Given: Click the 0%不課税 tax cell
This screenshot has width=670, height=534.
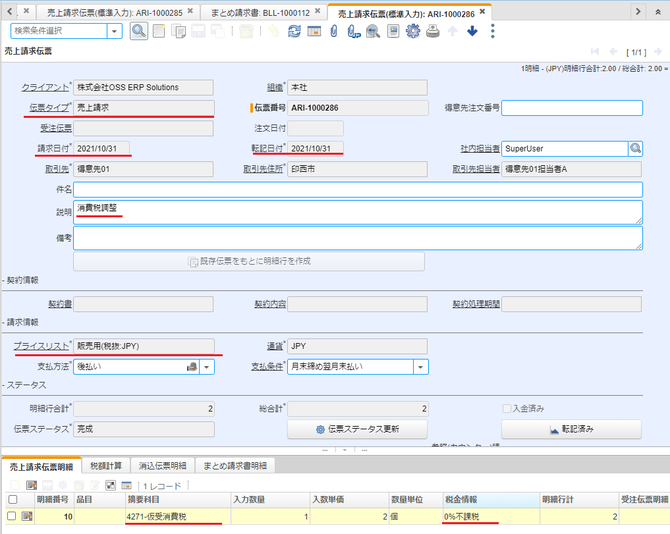Looking at the screenshot, I should click(491, 516).
